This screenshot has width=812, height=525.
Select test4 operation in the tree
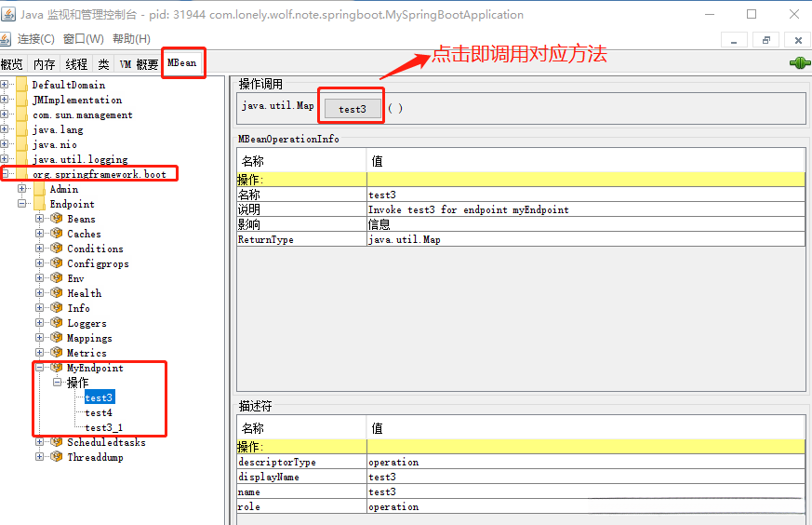(99, 412)
